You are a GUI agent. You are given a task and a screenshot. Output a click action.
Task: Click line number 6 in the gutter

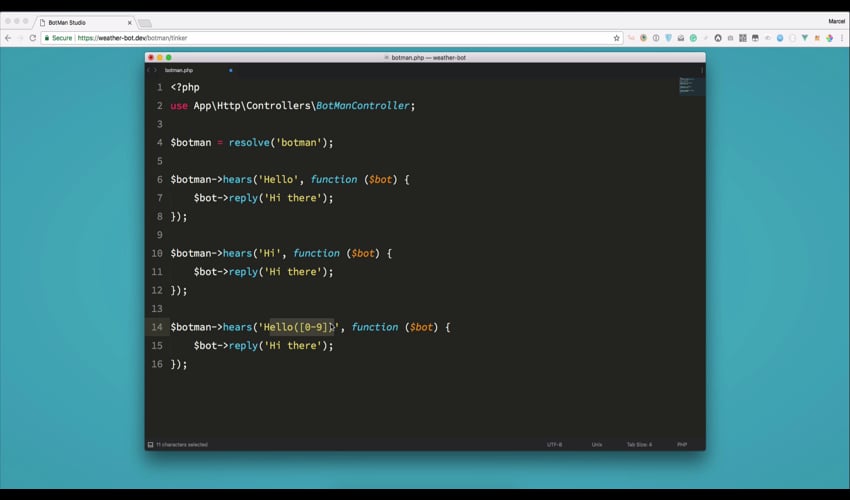[x=159, y=180]
